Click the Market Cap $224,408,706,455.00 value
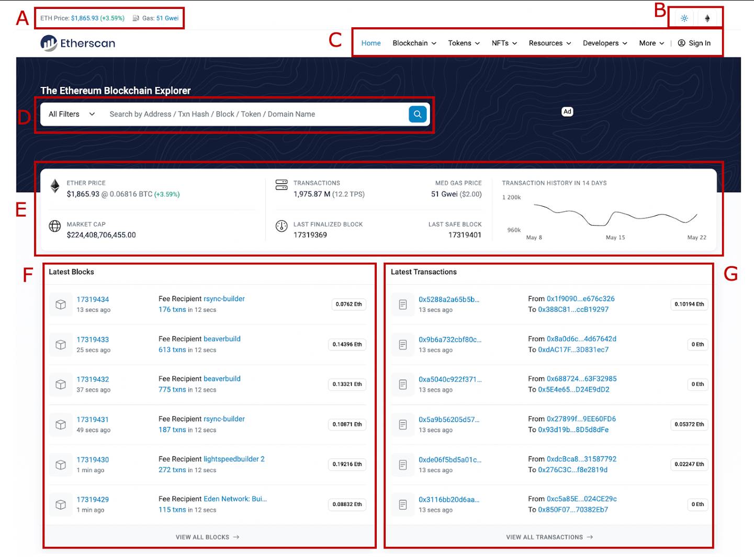The width and height of the screenshot is (754, 560). 101,235
